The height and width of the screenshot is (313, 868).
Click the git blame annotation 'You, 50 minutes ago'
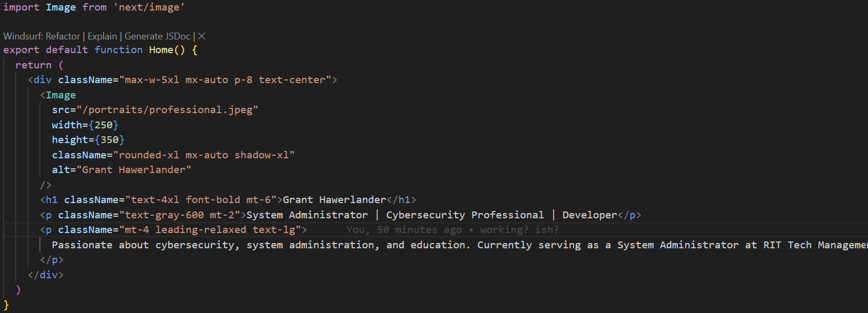[x=404, y=230]
